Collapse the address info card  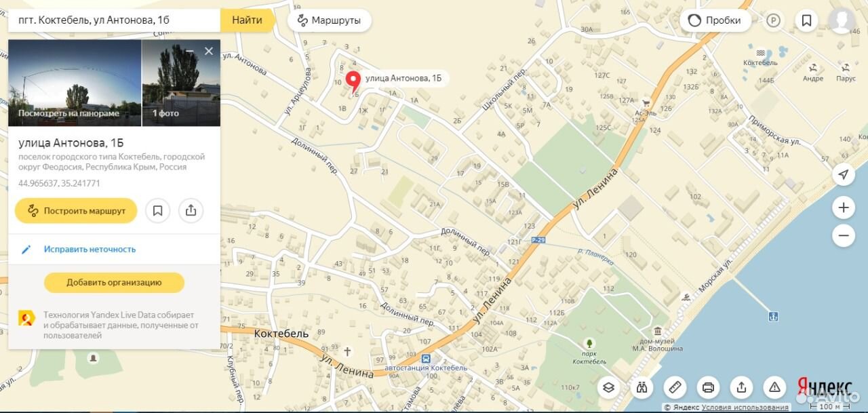pyautogui.click(x=190, y=52)
